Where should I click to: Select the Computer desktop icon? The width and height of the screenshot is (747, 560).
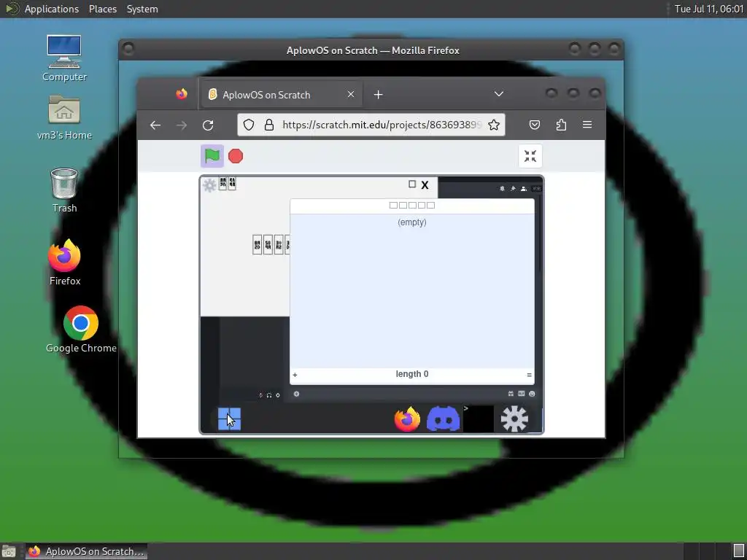point(64,58)
